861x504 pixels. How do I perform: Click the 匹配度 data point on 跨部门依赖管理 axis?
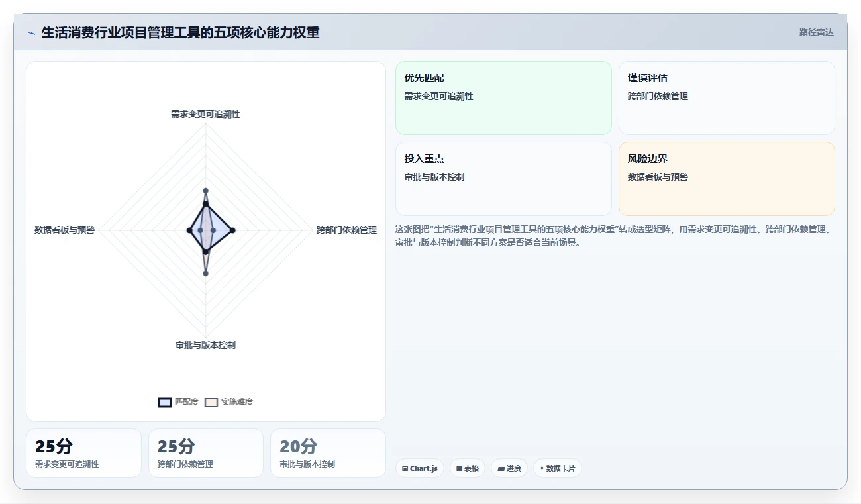click(232, 230)
